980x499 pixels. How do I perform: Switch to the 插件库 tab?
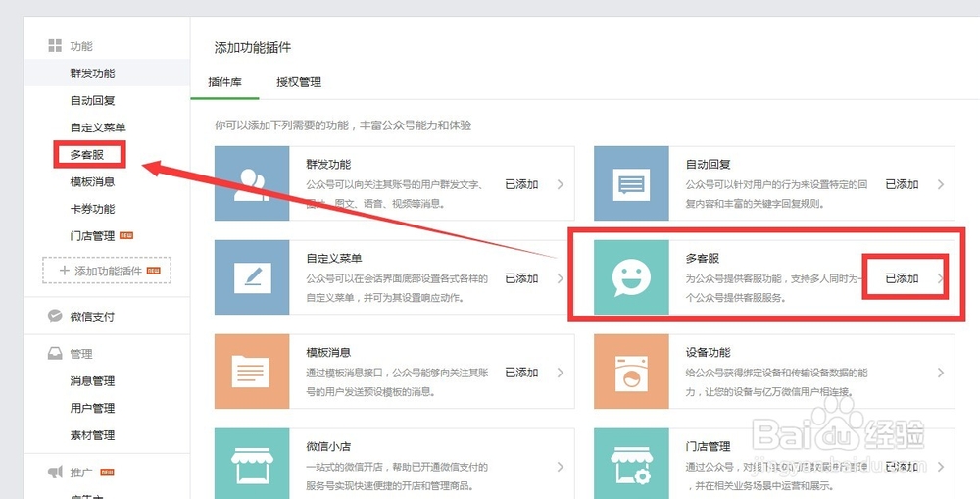click(x=225, y=82)
